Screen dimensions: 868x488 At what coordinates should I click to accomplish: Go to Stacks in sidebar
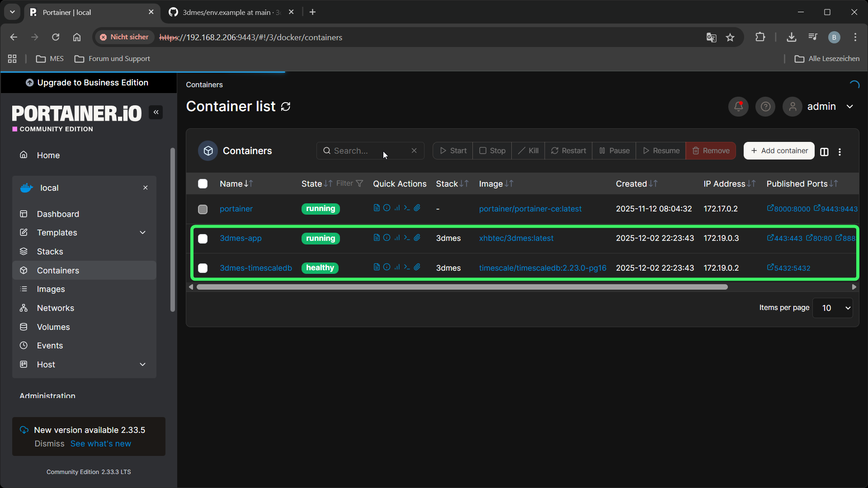pos(50,252)
